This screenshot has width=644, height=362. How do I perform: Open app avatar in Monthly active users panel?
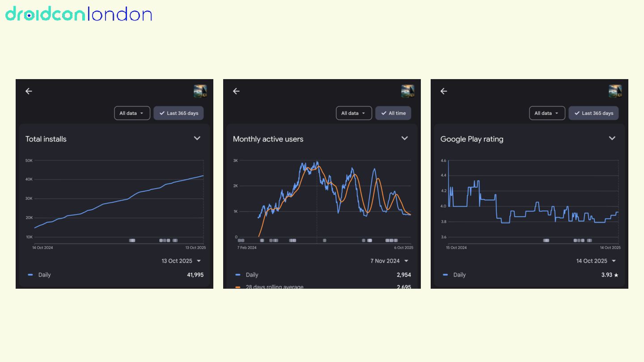coord(407,91)
